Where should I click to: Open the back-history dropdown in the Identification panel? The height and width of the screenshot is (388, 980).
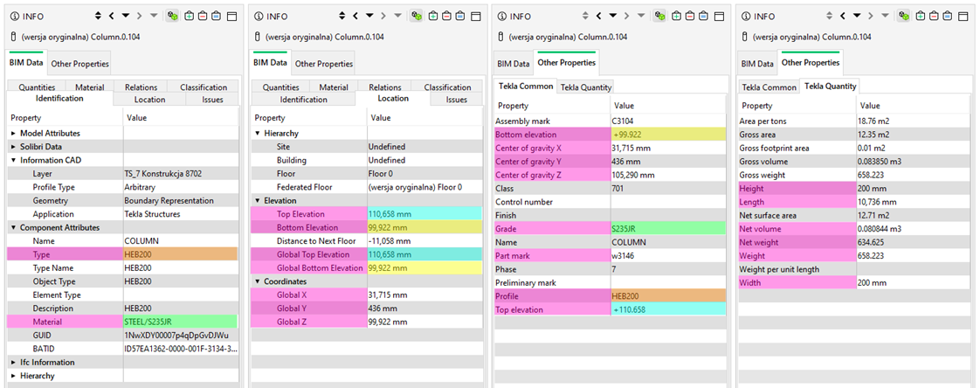pyautogui.click(x=125, y=16)
